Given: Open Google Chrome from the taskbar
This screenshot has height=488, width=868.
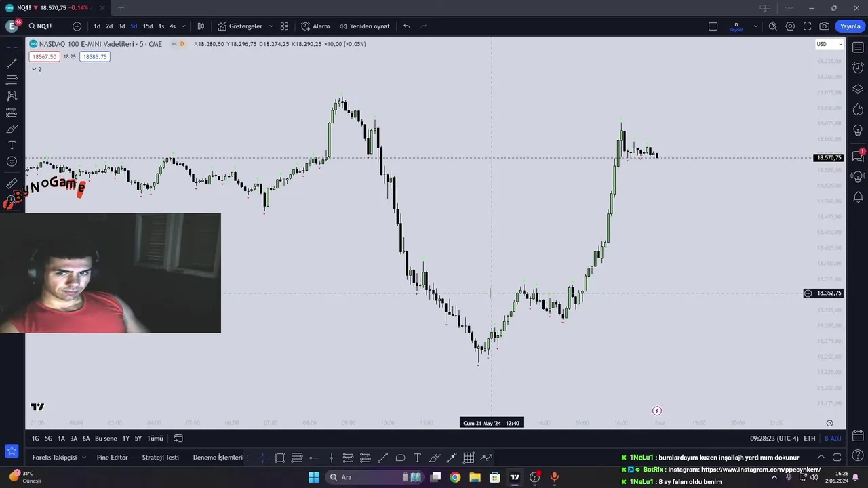Looking at the screenshot, I should point(455,477).
